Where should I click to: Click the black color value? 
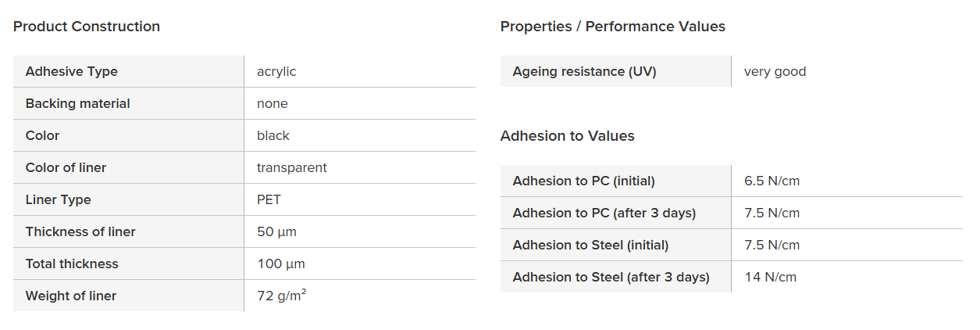coord(273,135)
